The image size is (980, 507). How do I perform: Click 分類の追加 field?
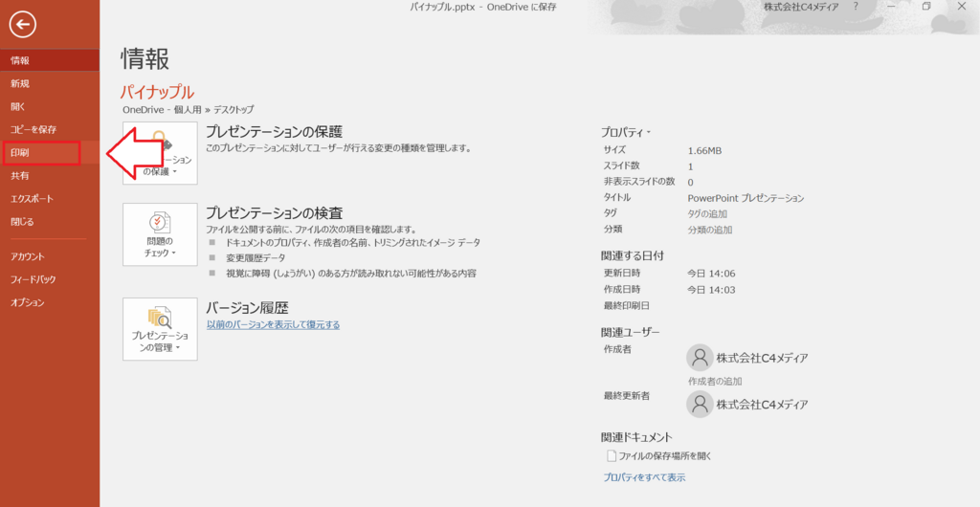click(710, 230)
